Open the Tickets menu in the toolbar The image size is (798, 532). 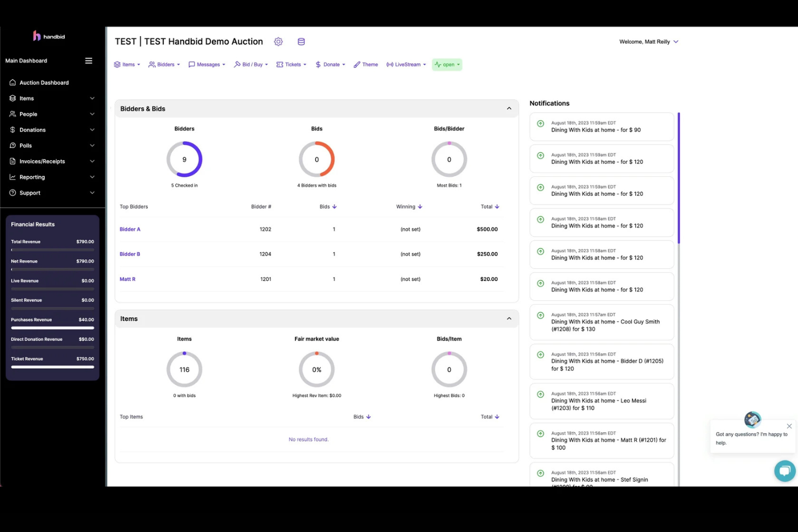(x=291, y=64)
